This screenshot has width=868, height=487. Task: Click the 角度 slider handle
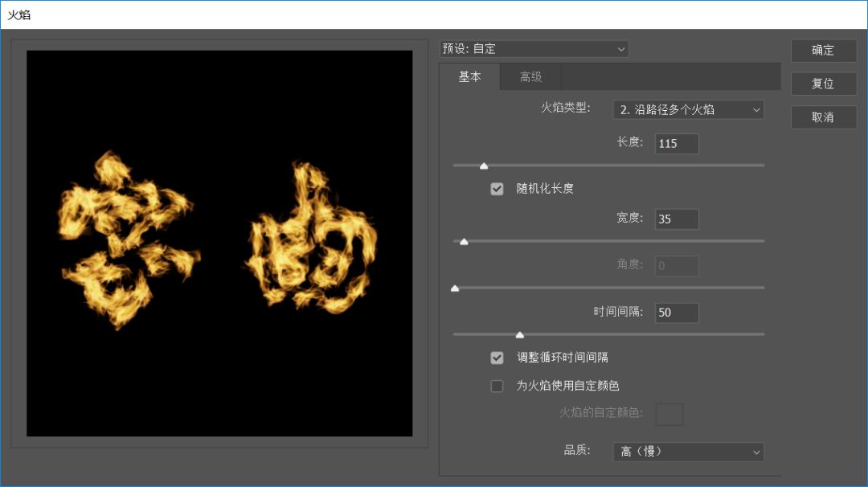pyautogui.click(x=455, y=288)
